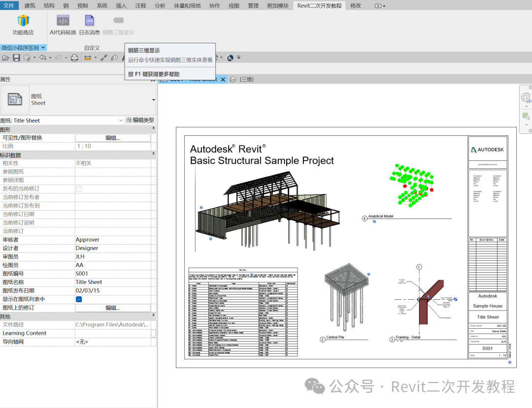Click 编辑 button for 可见性/图形替换

pyautogui.click(x=113, y=138)
